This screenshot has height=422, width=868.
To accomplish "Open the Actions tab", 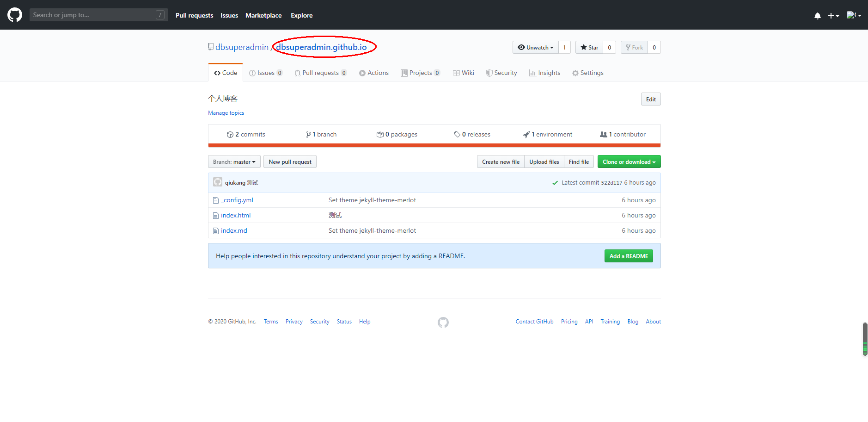I will [x=374, y=73].
